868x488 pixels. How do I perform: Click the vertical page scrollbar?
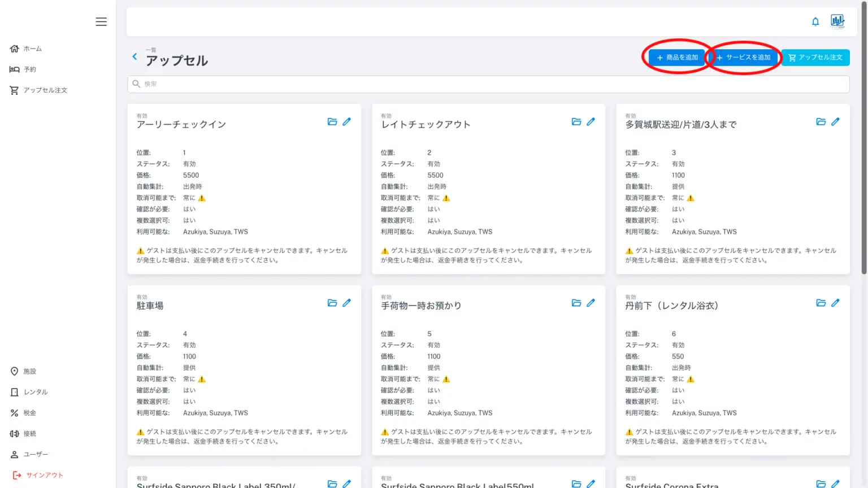coord(863,169)
